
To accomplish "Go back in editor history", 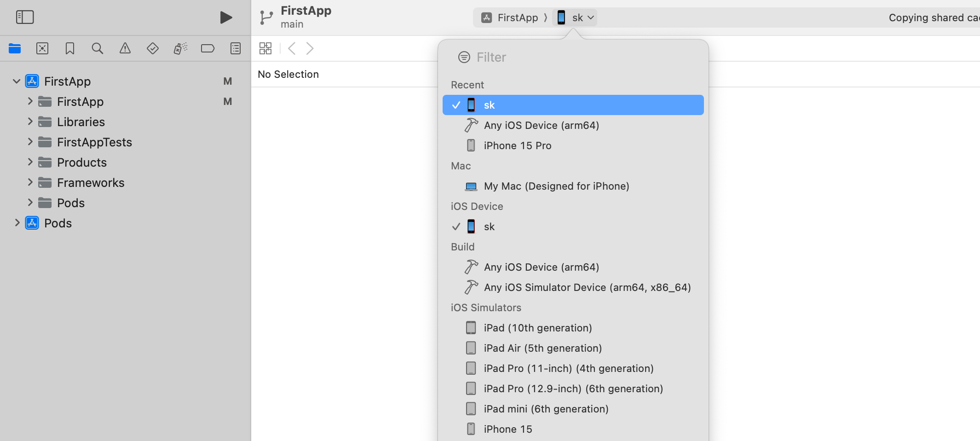I will [292, 48].
